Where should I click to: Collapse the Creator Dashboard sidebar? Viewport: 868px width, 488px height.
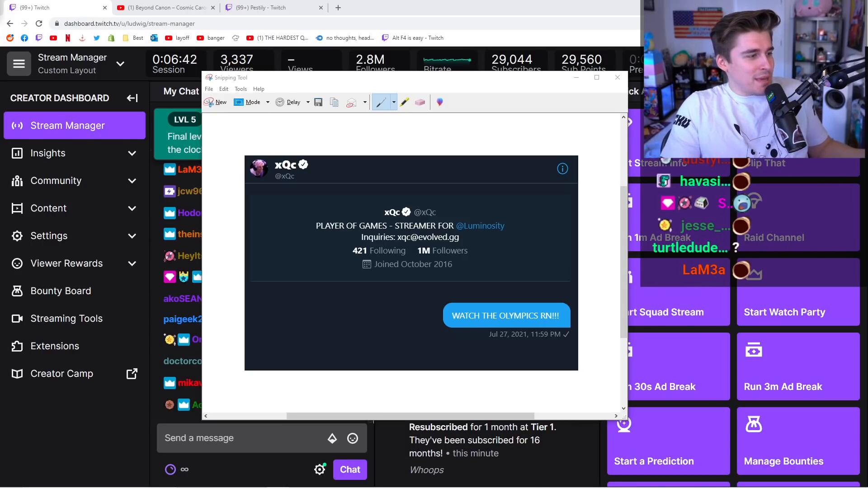click(x=132, y=98)
